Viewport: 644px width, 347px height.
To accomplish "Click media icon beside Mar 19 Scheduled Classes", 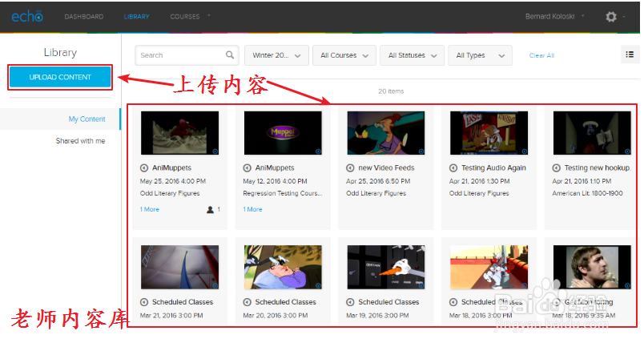I will click(350, 302).
